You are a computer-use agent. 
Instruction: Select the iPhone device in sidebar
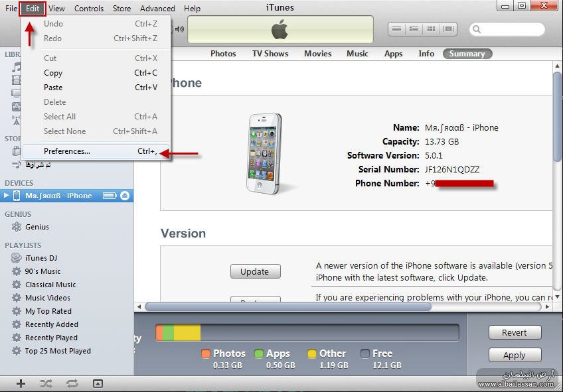67,196
